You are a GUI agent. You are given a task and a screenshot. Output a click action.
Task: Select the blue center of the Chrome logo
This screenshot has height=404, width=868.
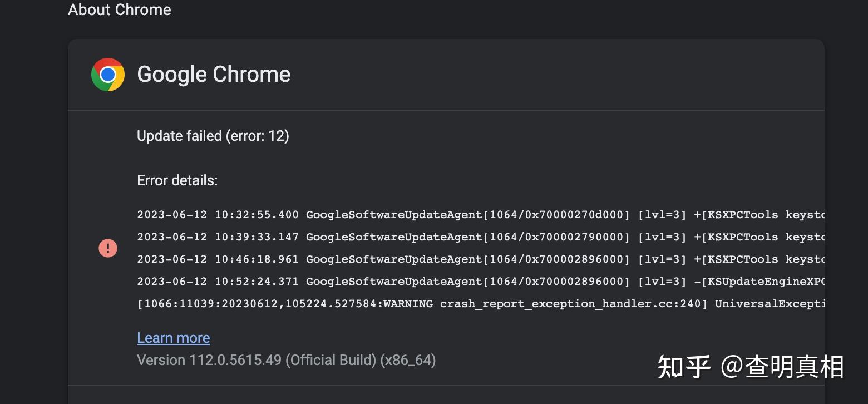coord(107,73)
